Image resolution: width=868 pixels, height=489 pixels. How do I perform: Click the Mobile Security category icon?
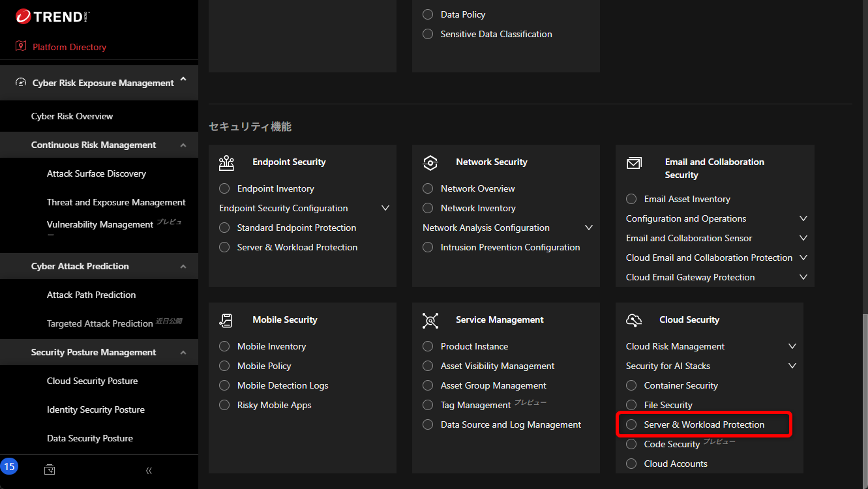[226, 320]
